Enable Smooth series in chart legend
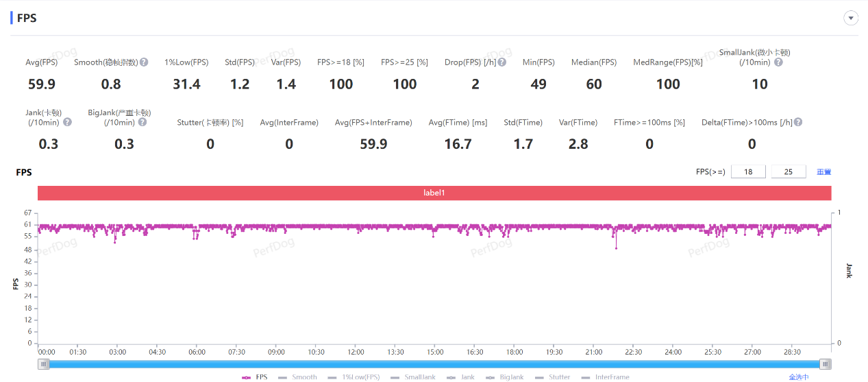The image size is (868, 382). (x=297, y=377)
